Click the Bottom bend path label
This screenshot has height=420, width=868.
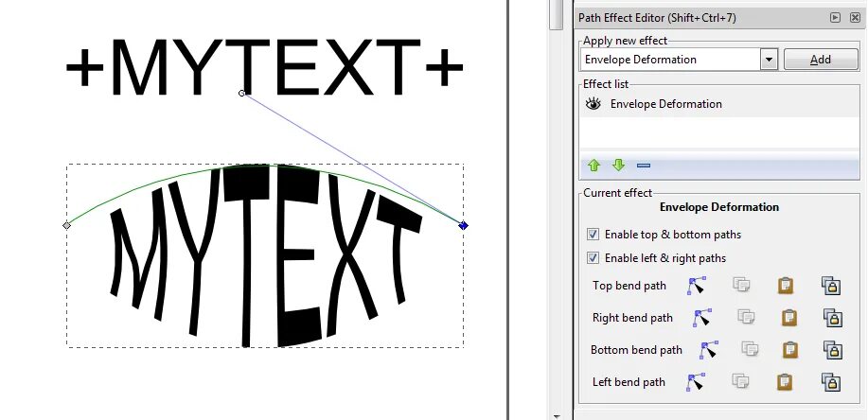coord(637,350)
